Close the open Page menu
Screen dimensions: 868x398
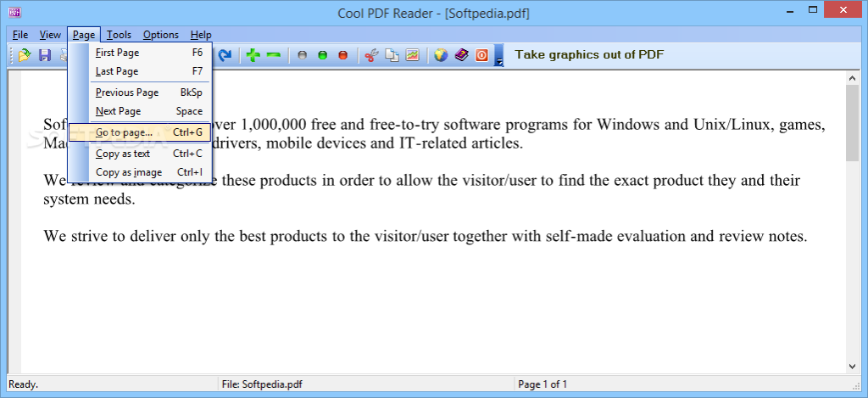84,35
